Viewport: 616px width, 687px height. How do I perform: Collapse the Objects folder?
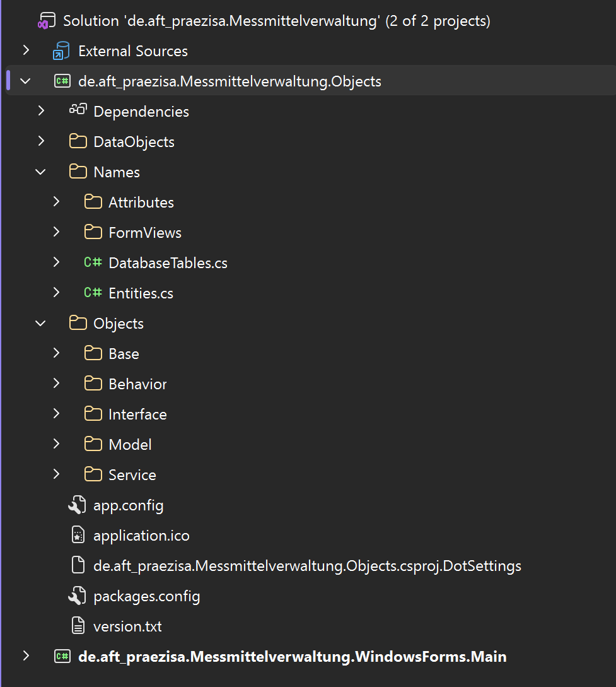click(x=41, y=324)
